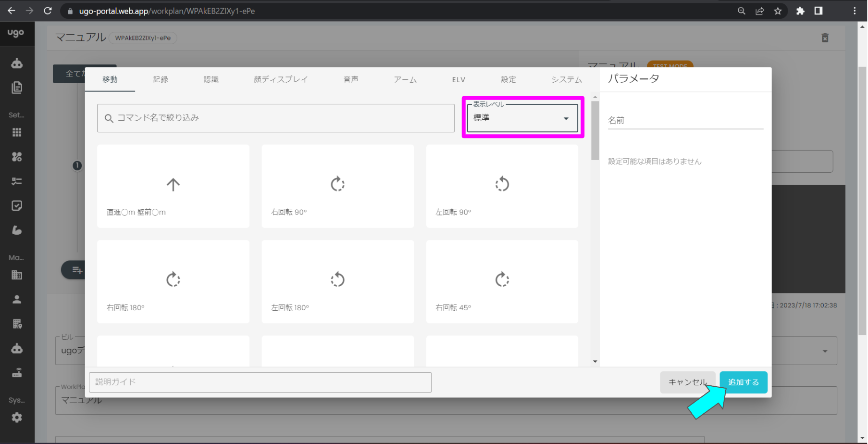
Task: Switch to the 音声 tab
Action: click(351, 79)
